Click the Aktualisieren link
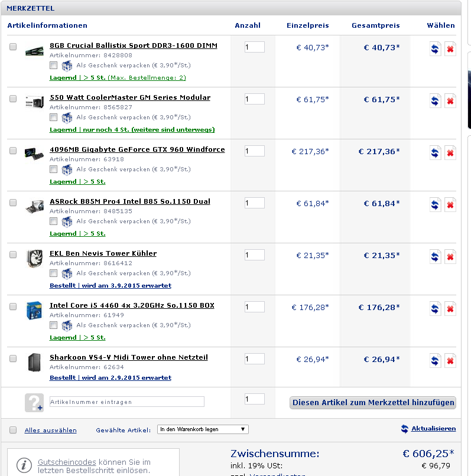 tap(433, 429)
